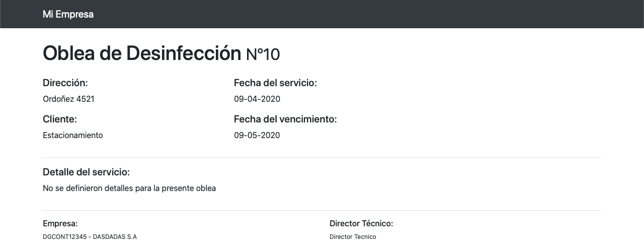644x250 pixels.
Task: Select the client name Estacionamiento
Action: pos(72,135)
